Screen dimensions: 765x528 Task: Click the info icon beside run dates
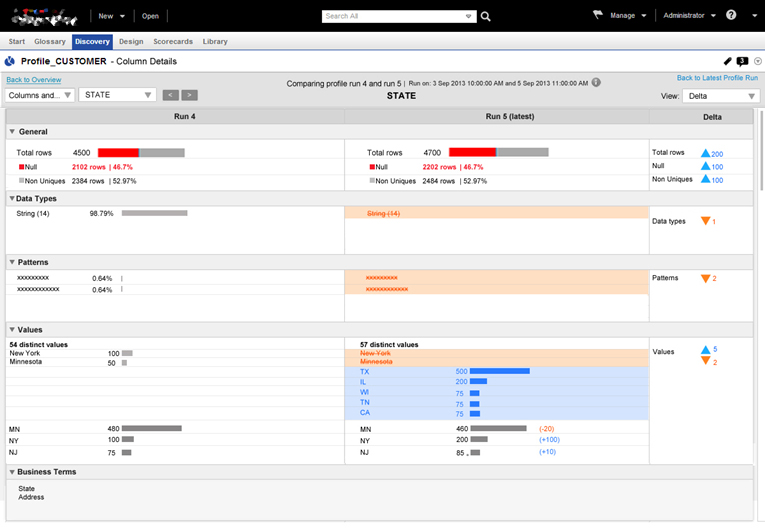(596, 82)
